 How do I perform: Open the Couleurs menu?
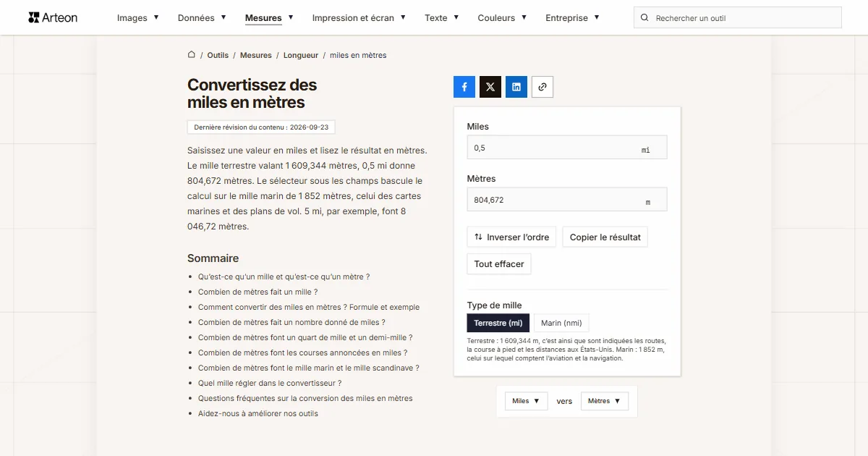[502, 18]
